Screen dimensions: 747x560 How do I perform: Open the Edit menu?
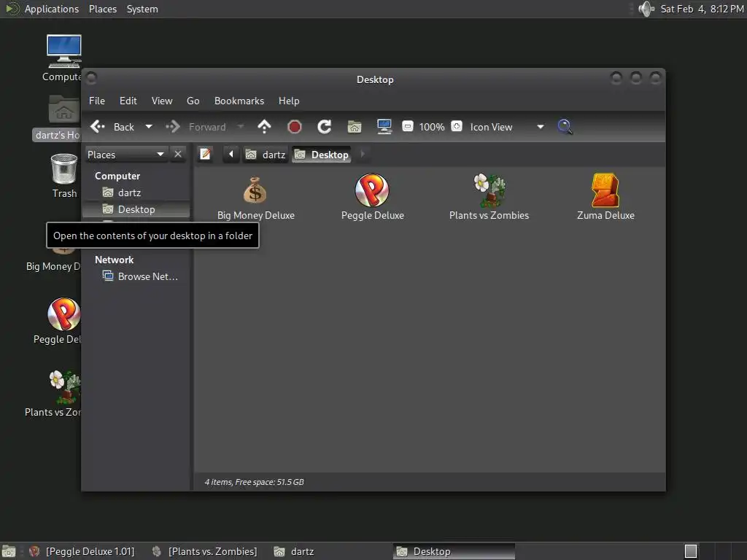[x=128, y=101]
